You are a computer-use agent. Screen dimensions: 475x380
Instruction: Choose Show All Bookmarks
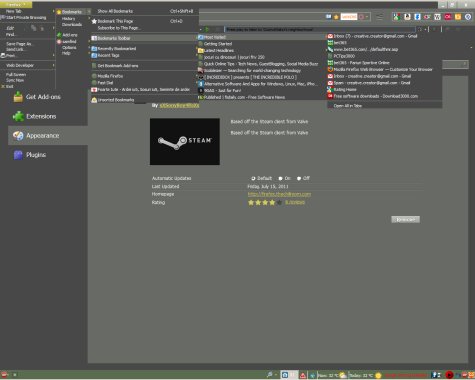pos(115,11)
